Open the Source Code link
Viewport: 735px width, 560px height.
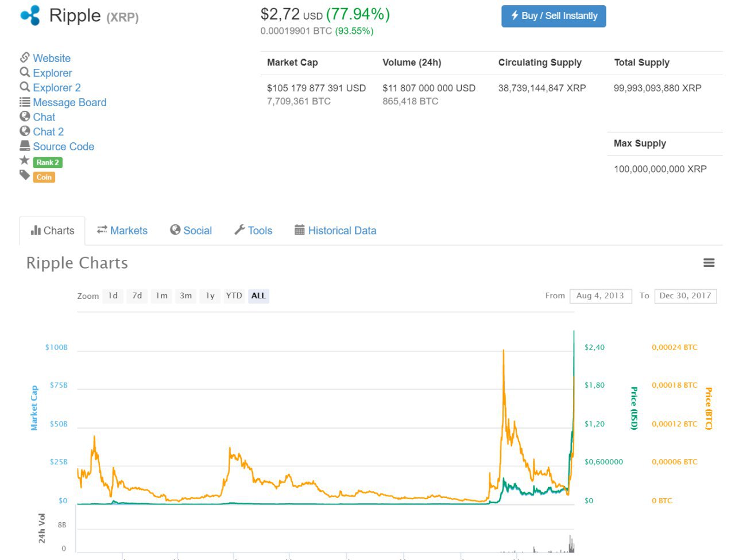pos(63,146)
